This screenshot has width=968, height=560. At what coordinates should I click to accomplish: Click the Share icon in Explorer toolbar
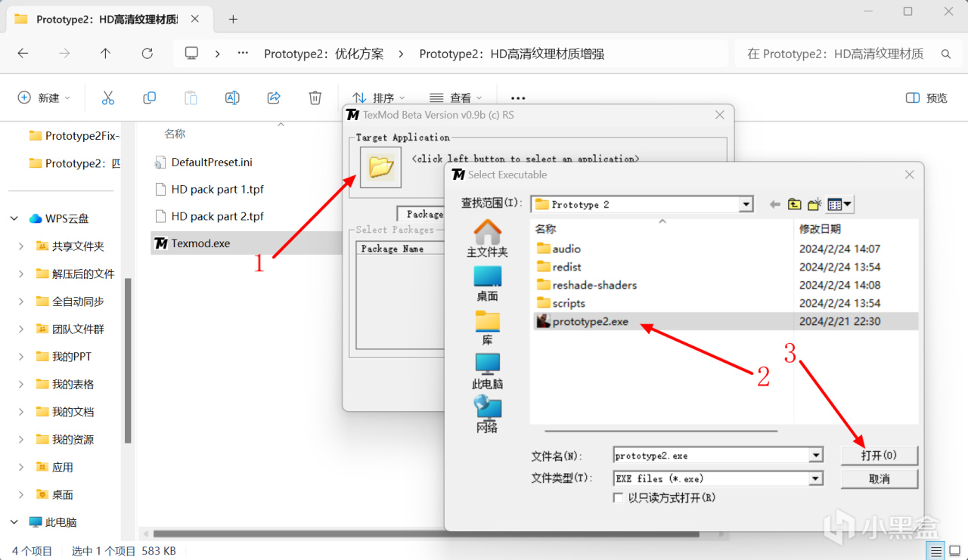click(x=274, y=97)
